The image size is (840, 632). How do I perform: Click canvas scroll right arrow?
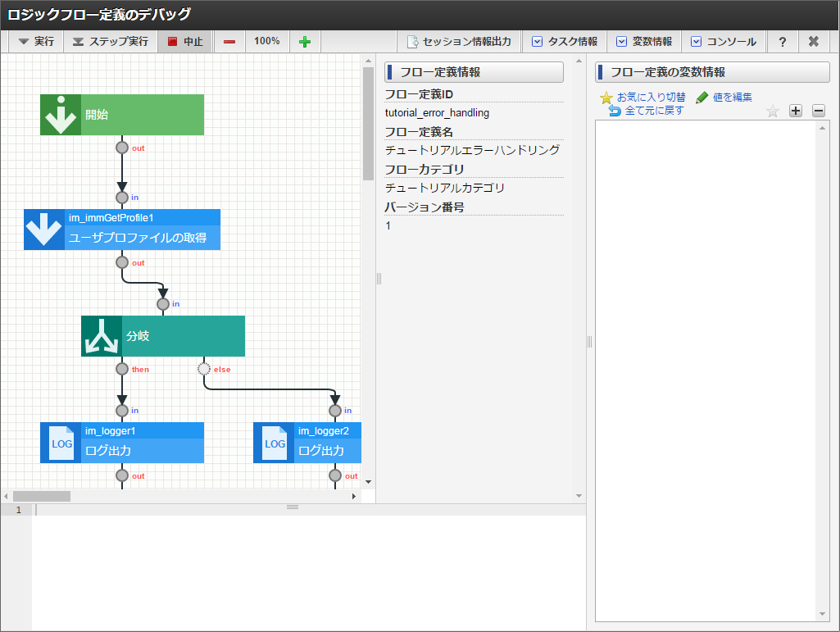point(353,497)
